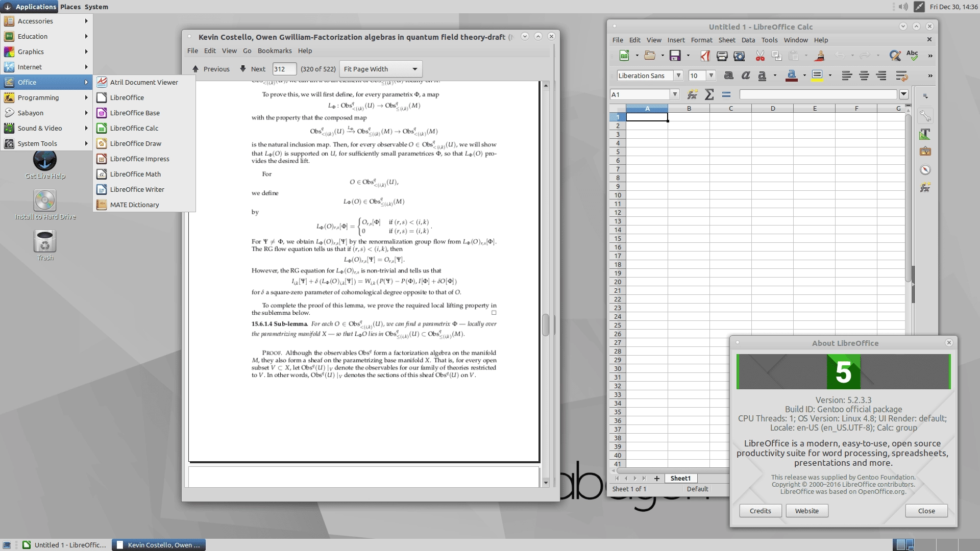Open underline style dropdown arrow
Viewport: 980px width, 551px height.
[775, 76]
